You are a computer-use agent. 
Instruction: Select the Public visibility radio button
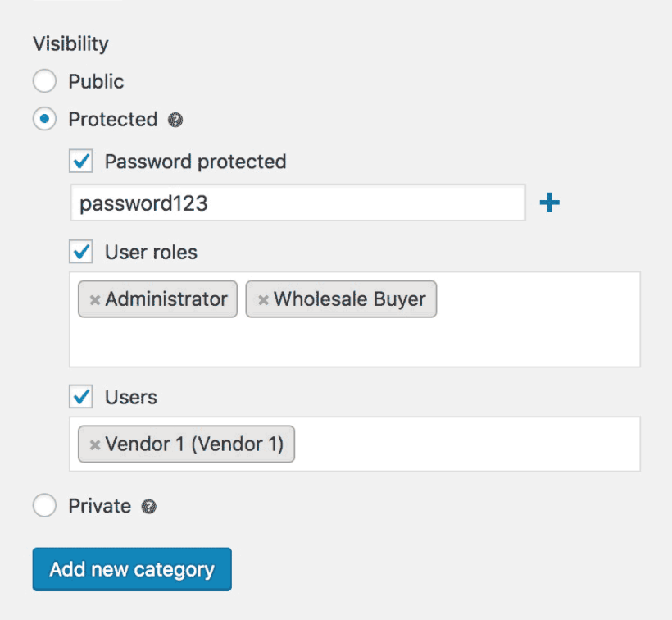click(x=44, y=81)
